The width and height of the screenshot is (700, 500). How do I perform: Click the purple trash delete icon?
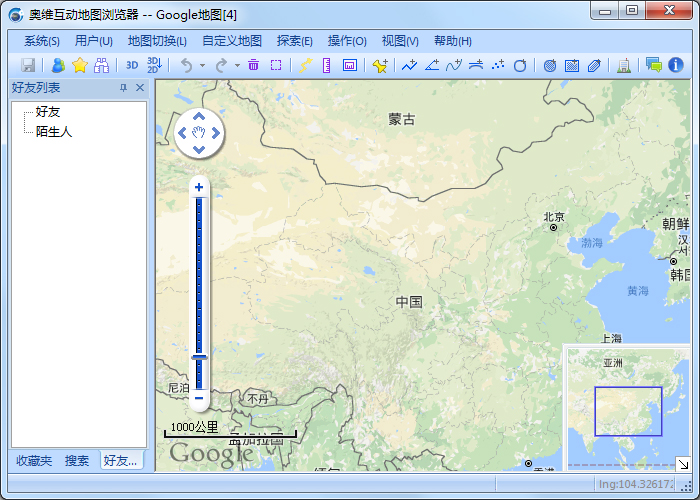(254, 65)
